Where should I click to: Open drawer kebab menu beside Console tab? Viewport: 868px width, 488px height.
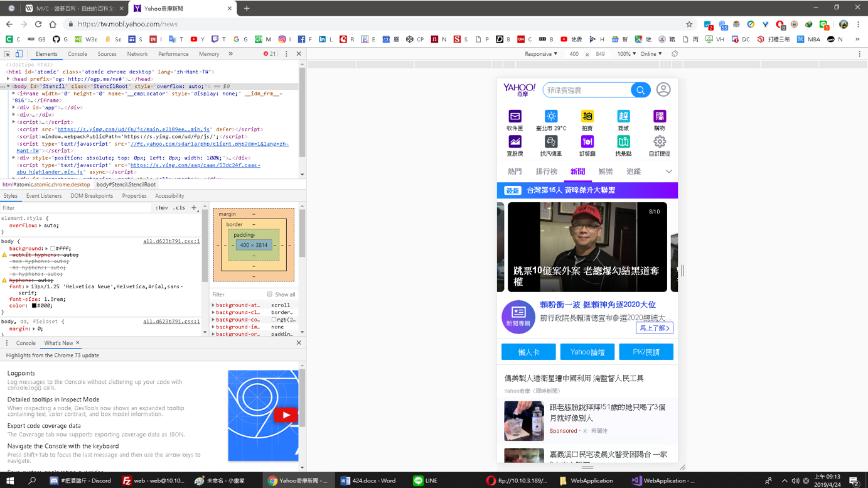(x=7, y=343)
